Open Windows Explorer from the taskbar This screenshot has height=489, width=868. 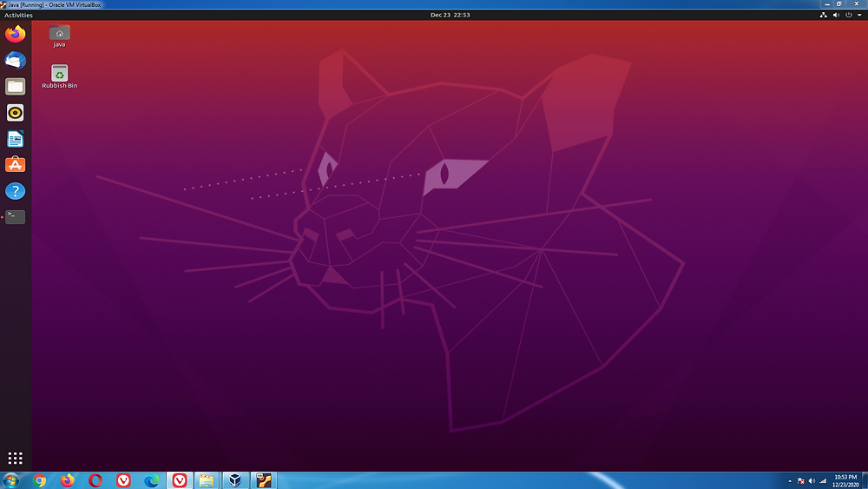207,480
